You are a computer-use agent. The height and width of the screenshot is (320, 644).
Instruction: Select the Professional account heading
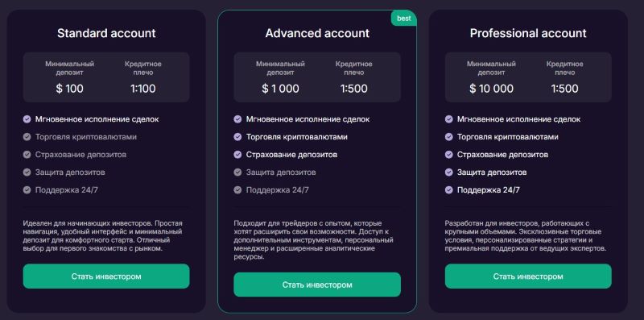point(528,33)
